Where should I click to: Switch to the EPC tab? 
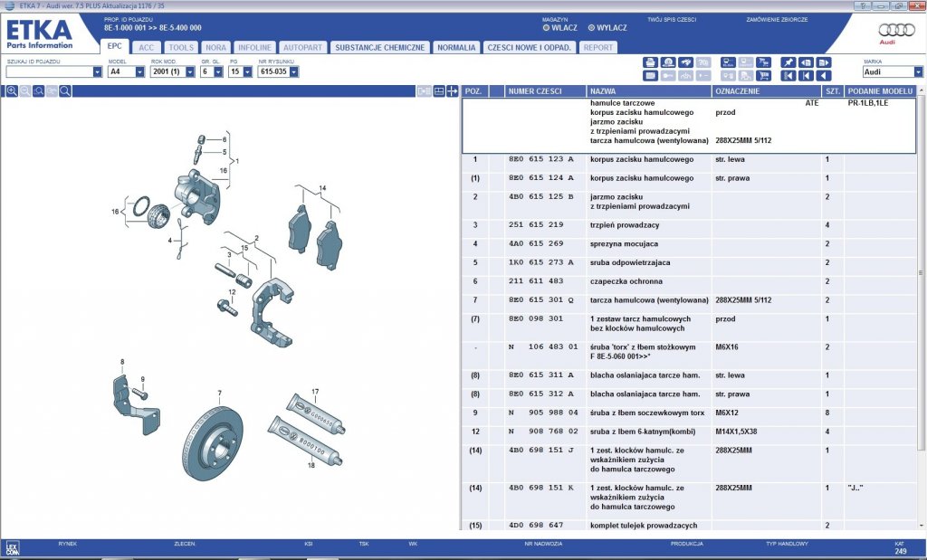point(115,46)
